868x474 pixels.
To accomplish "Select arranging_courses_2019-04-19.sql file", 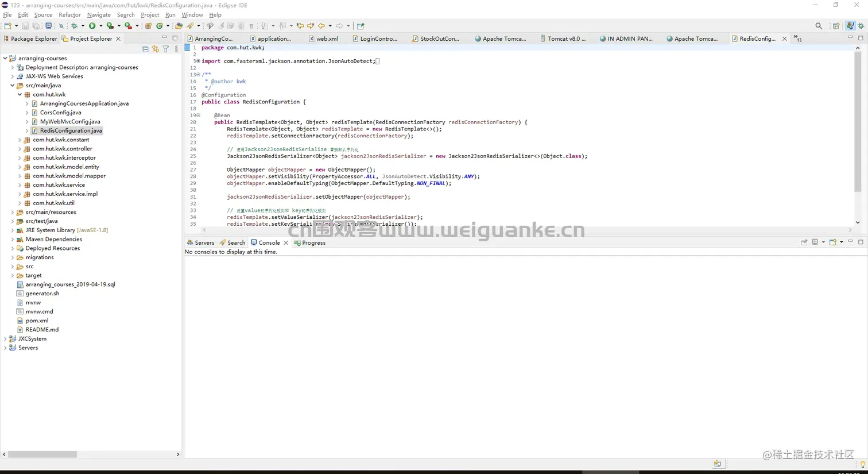I will pos(70,284).
